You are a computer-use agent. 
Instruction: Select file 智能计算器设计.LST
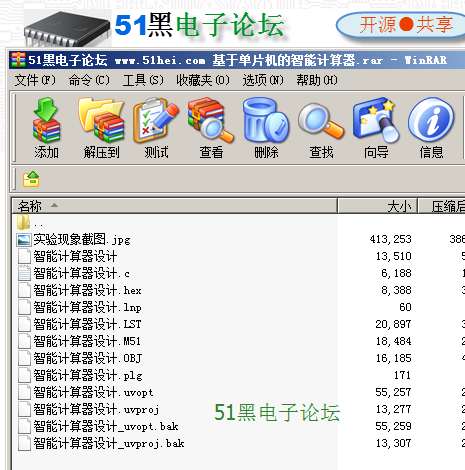[x=87, y=324]
